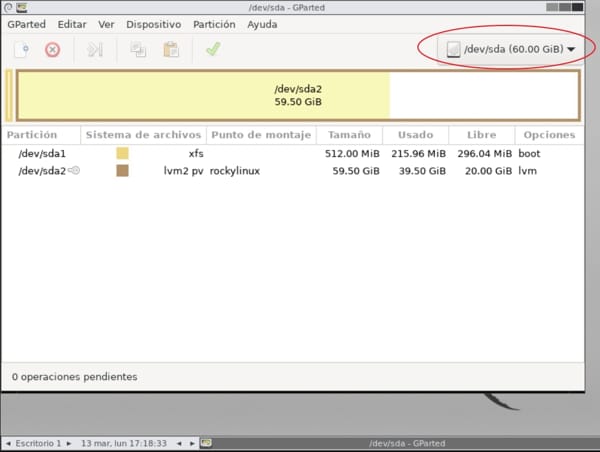Sort by the Tamaño column header
This screenshot has height=452, width=600.
tap(349, 135)
